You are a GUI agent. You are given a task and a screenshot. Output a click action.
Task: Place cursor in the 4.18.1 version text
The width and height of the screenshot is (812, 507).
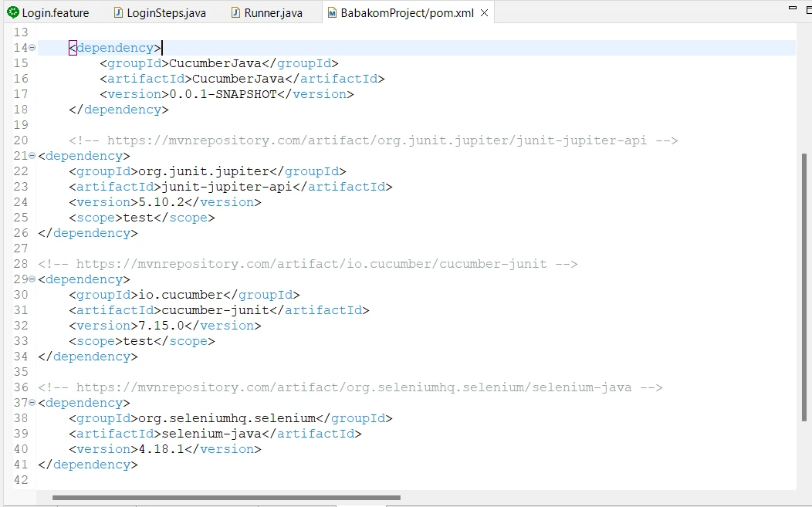(x=165, y=448)
